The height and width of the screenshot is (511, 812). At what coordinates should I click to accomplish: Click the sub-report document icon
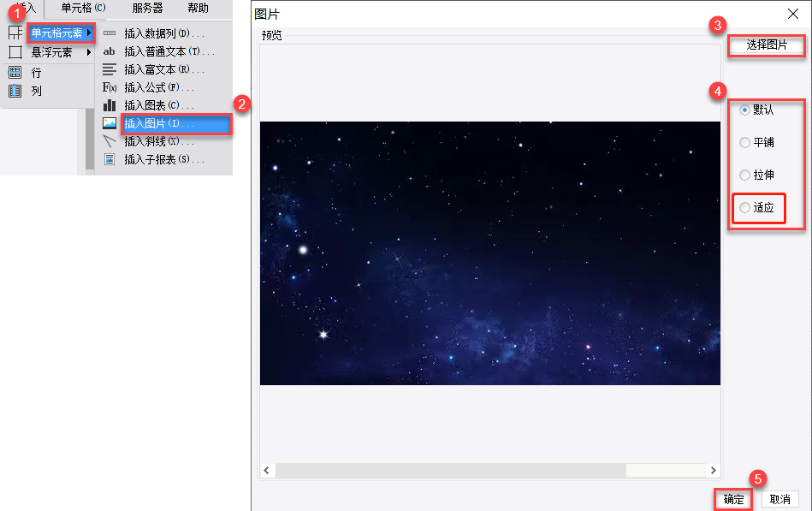click(110, 159)
